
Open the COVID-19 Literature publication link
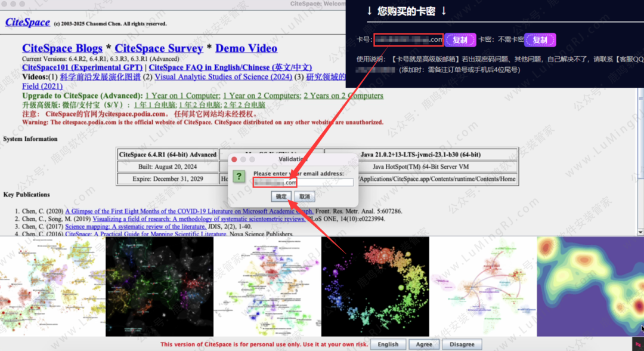click(x=189, y=211)
